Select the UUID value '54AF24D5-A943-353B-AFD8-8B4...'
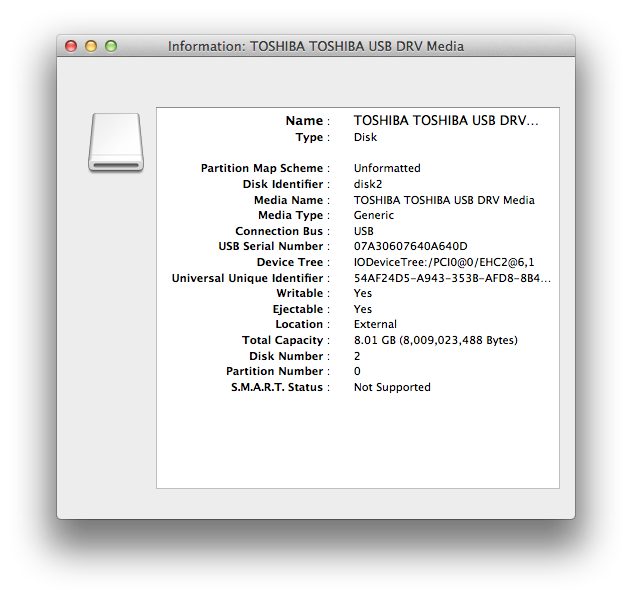 point(452,278)
